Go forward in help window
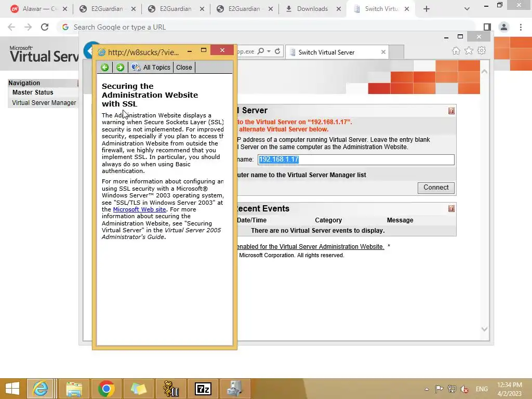This screenshot has width=532, height=399. (120, 67)
